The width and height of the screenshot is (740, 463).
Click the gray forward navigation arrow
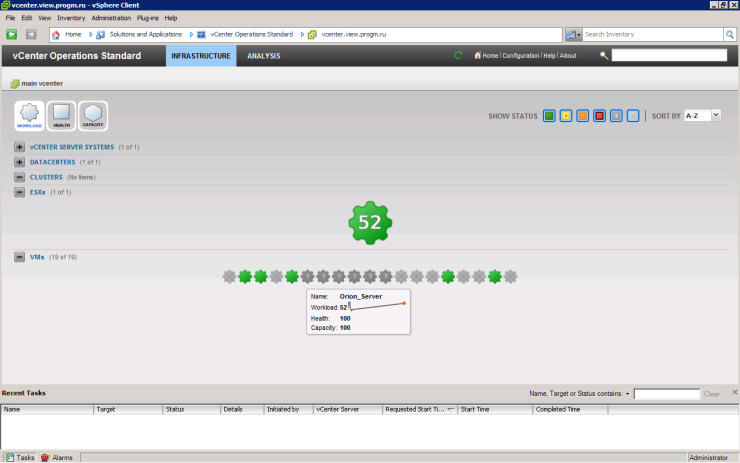[31, 34]
